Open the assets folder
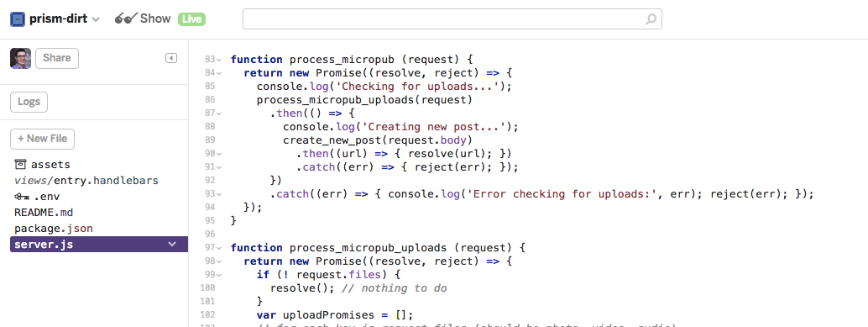868x327 pixels. click(x=50, y=165)
